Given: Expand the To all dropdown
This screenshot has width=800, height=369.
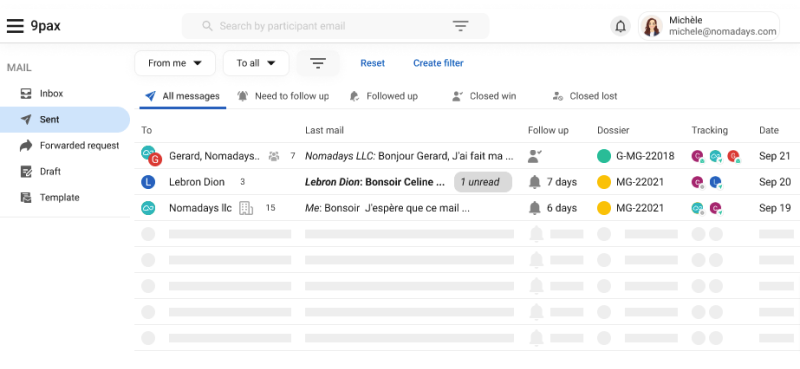Looking at the screenshot, I should point(256,63).
